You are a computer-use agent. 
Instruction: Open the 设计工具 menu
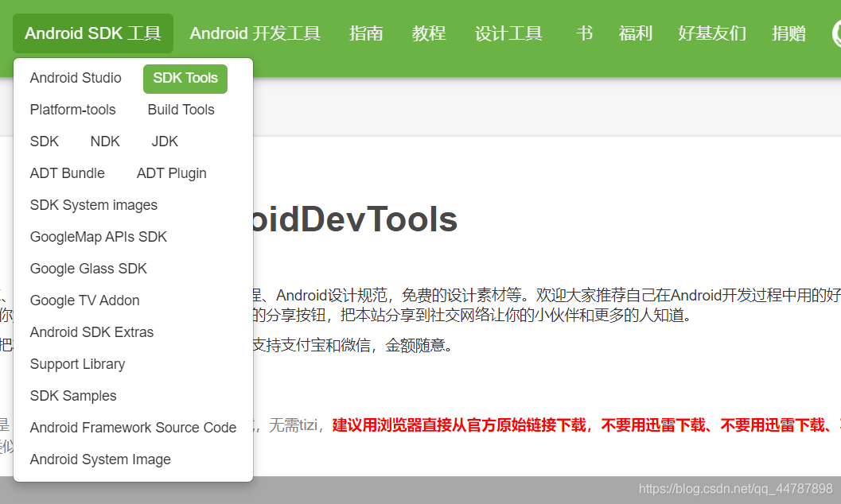508,33
